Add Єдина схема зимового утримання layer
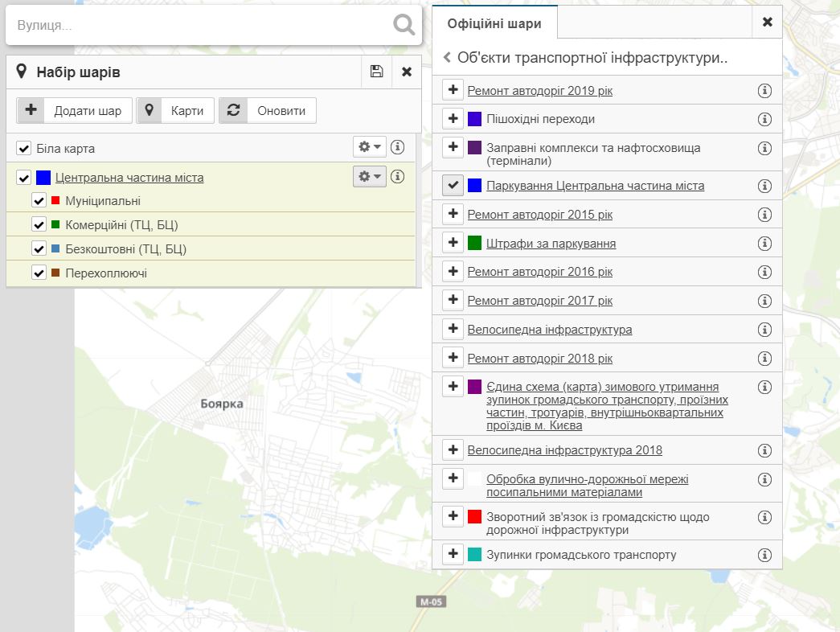840x632 pixels. pyautogui.click(x=453, y=387)
